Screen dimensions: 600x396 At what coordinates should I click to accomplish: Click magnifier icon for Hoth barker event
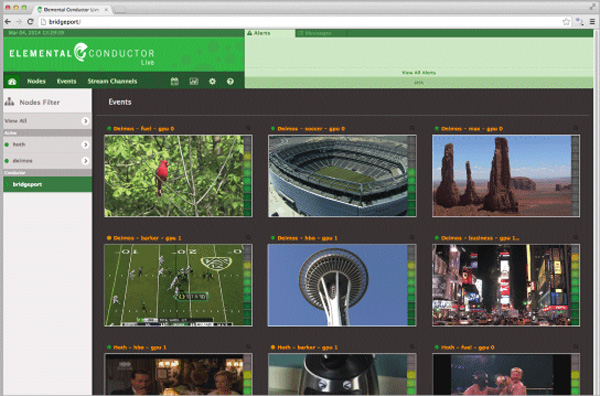[x=412, y=347]
